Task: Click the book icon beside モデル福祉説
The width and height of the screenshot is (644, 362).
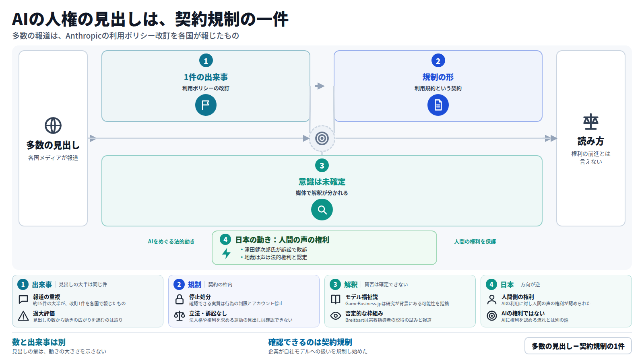Action: click(336, 300)
